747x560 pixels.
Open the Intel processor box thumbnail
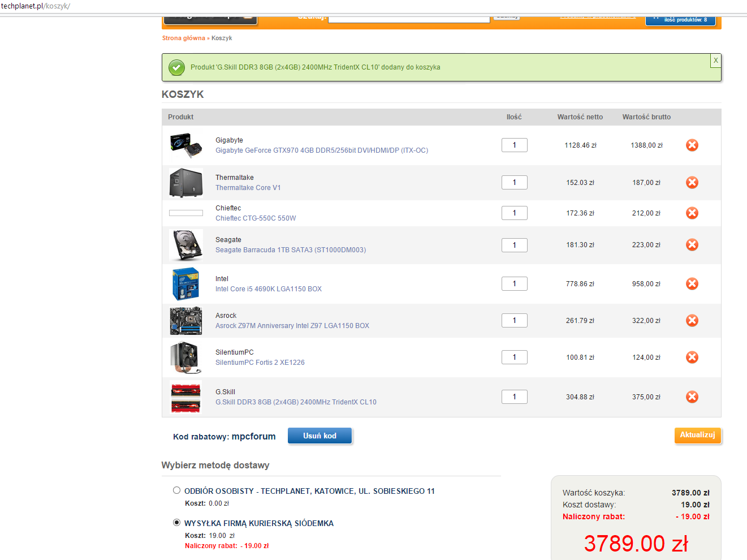186,284
